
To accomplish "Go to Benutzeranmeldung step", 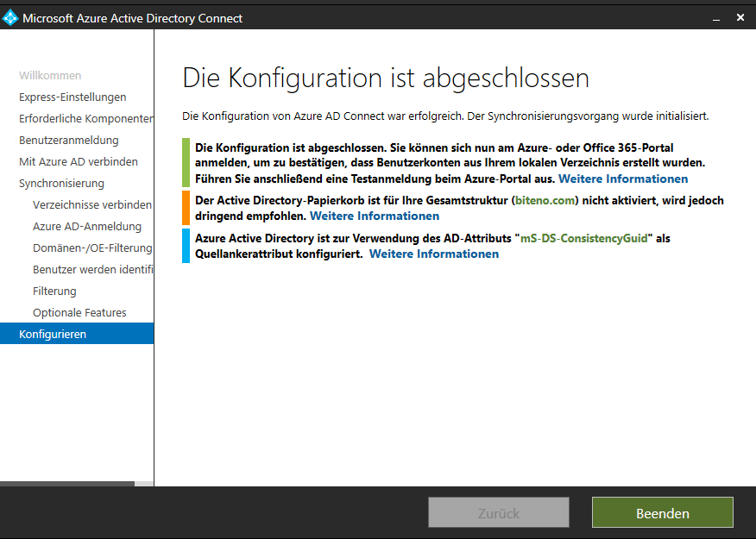I will pos(69,141).
